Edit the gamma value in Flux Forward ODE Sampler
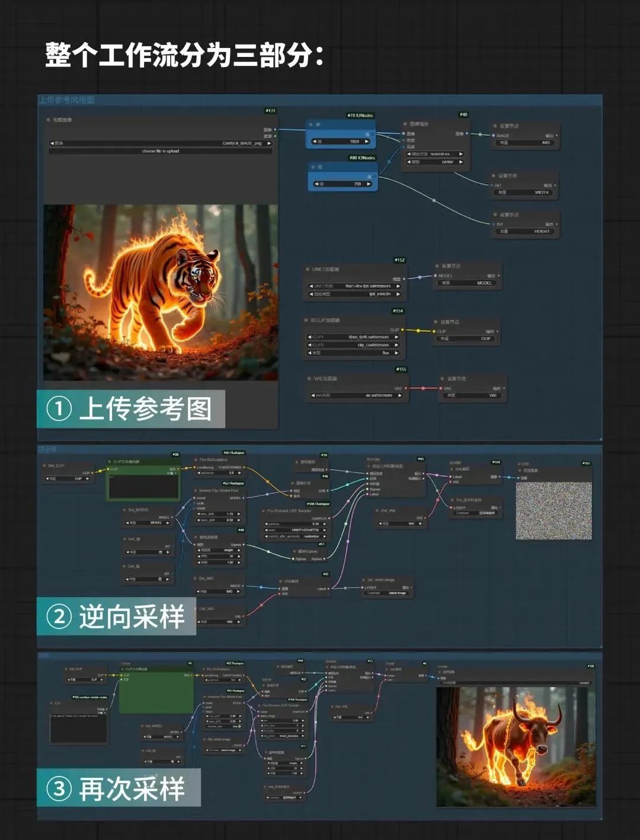Image resolution: width=640 pixels, height=840 pixels. coord(295,524)
